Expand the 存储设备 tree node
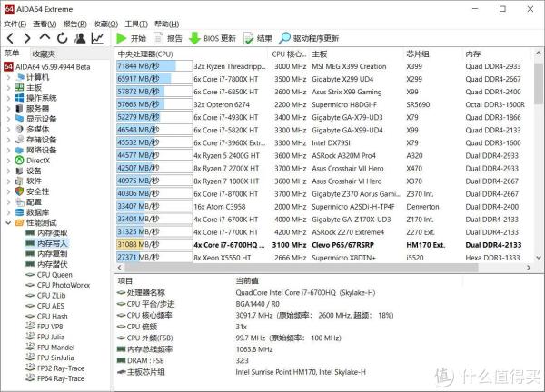This screenshot has width=545, height=392. 9,140
